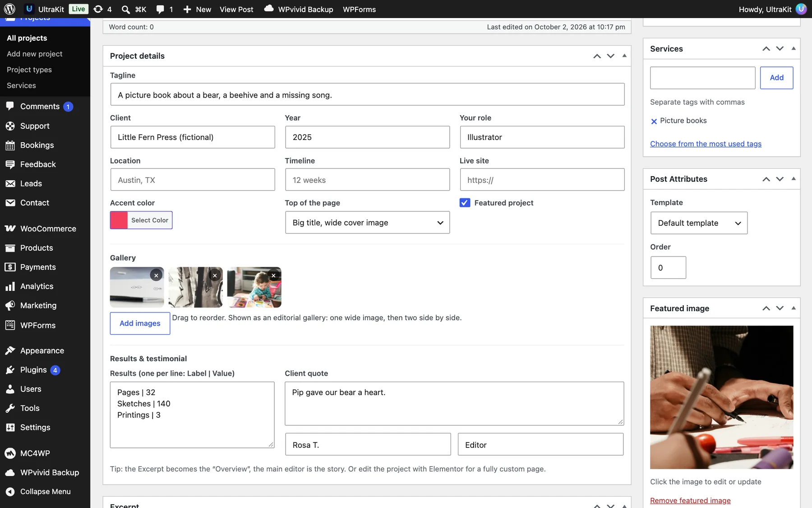Click View Post in admin bar

click(236, 9)
